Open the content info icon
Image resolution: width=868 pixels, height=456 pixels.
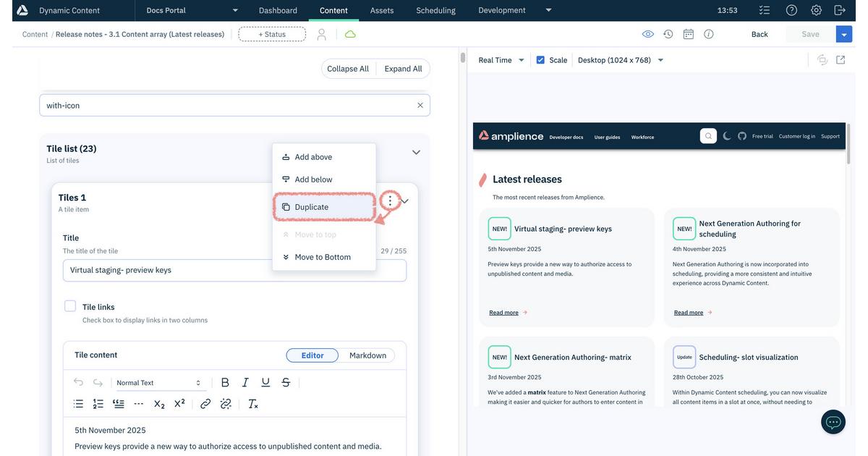point(709,34)
